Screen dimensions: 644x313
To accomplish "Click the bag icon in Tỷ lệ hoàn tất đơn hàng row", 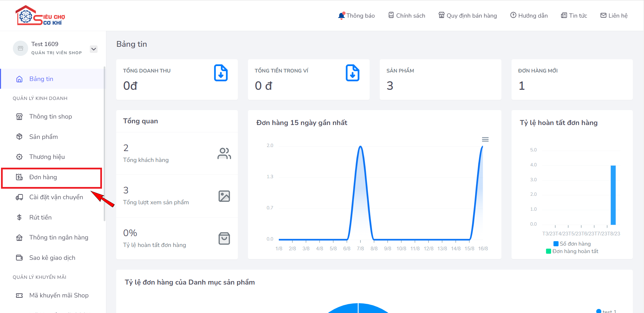I will 224,238.
